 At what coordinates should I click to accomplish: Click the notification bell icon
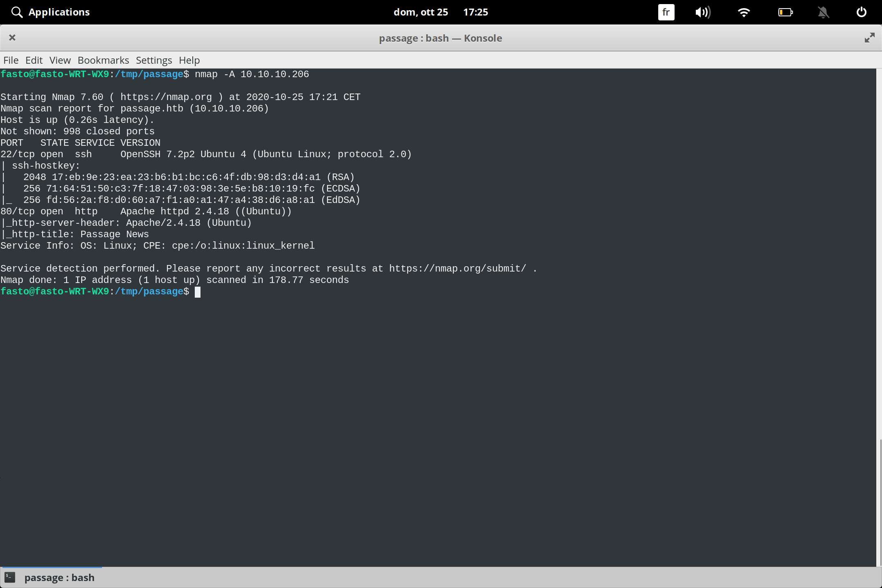pos(824,12)
